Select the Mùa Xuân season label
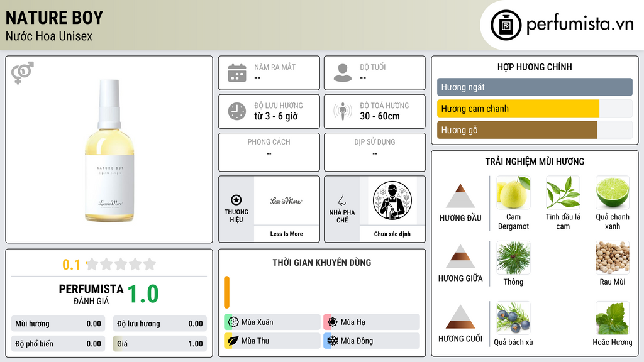Screen dimensions: 644x362 pos(257,322)
